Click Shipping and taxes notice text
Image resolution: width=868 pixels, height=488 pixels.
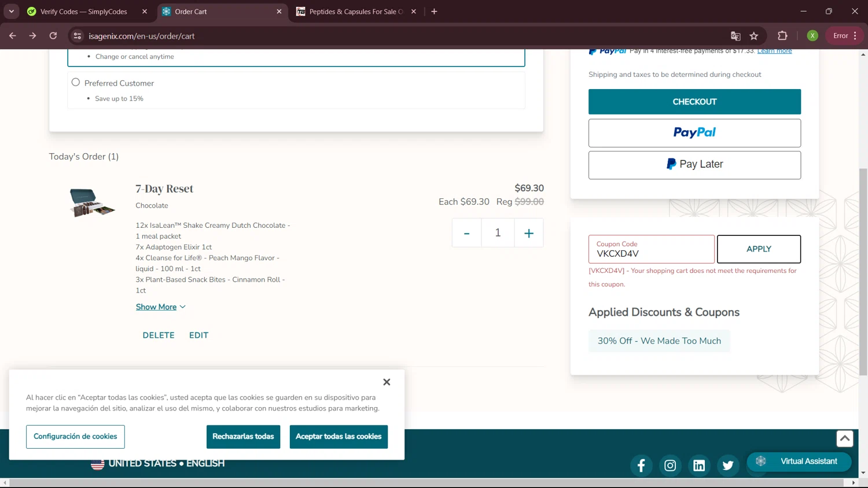pyautogui.click(x=675, y=75)
